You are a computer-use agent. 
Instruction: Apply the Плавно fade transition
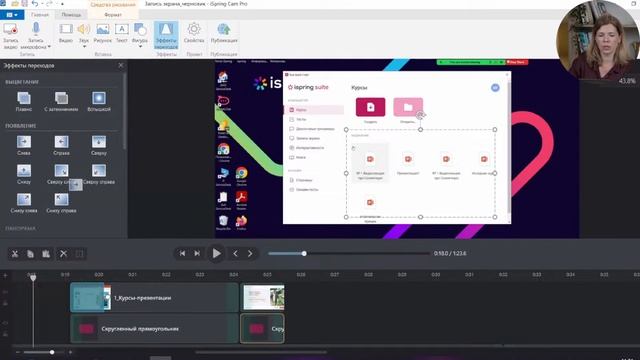[24, 101]
